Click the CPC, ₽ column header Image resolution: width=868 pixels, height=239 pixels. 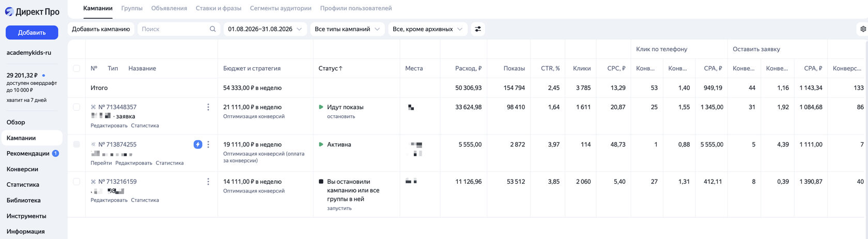click(616, 68)
